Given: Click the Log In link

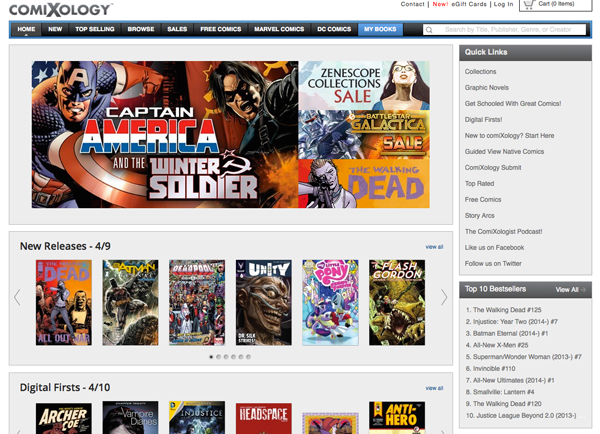Looking at the screenshot, I should click(x=503, y=5).
